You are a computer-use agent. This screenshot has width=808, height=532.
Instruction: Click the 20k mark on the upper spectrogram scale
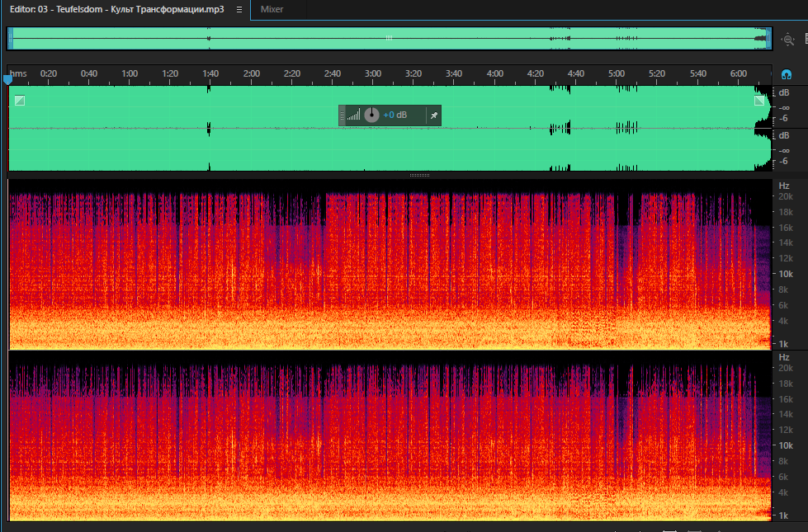click(x=786, y=197)
